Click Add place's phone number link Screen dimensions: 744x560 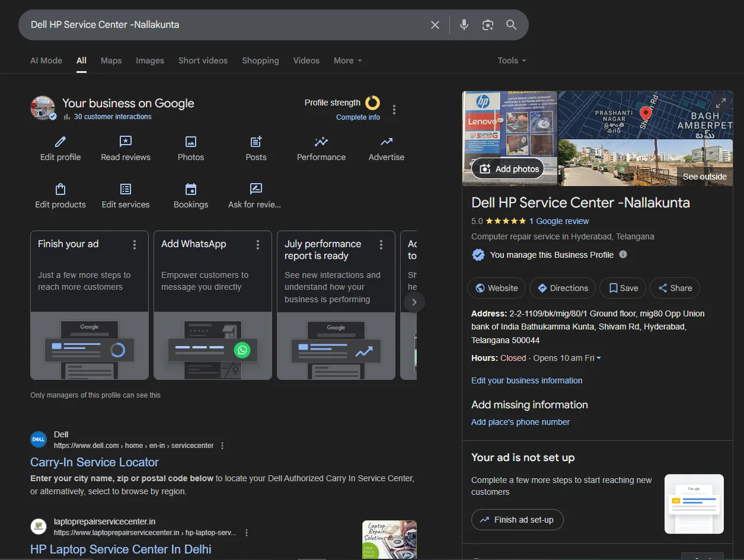520,422
